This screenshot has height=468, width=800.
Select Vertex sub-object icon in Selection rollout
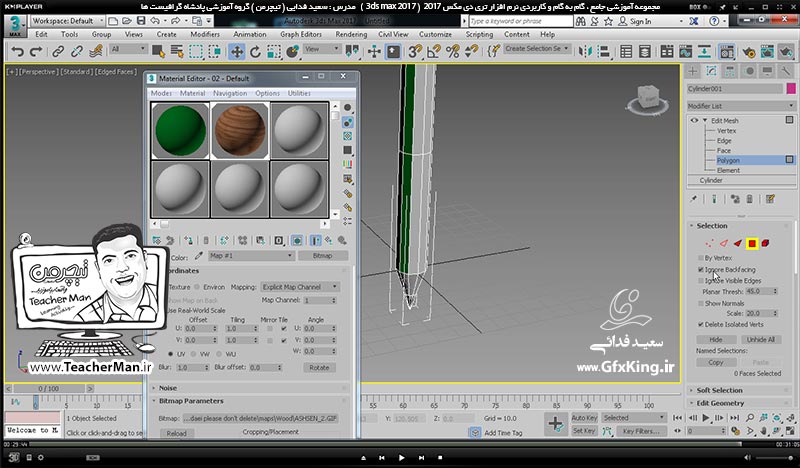pos(710,243)
